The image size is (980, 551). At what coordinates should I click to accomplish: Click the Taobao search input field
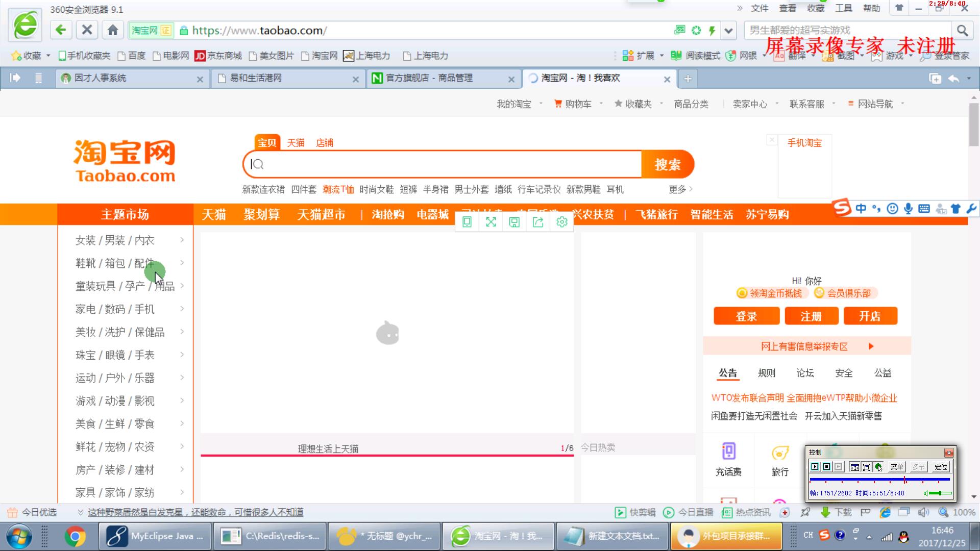[x=443, y=164]
